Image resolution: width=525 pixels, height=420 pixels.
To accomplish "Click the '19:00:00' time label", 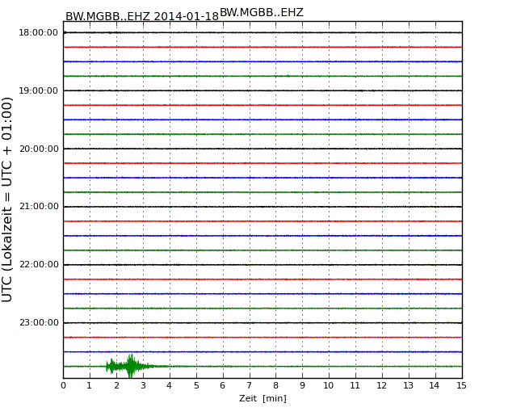I will [38, 90].
